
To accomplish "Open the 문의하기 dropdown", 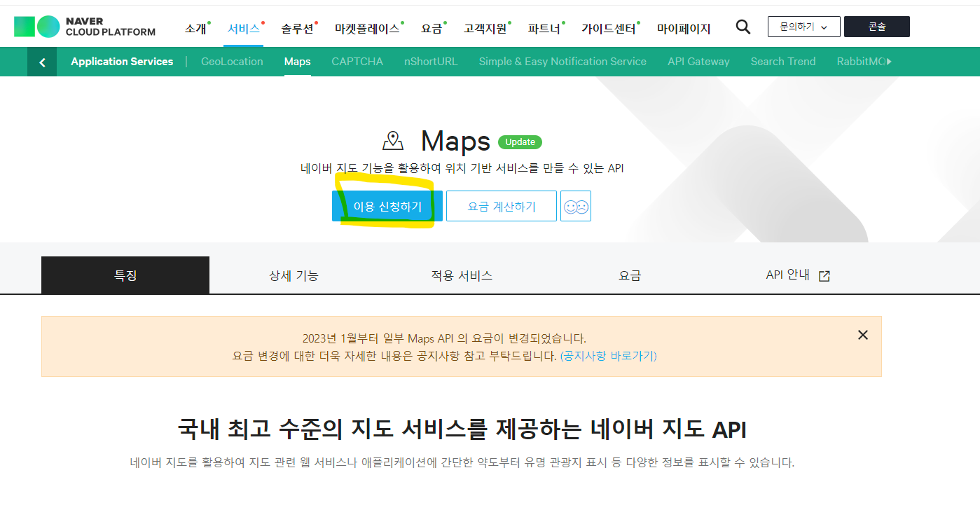I will (803, 27).
